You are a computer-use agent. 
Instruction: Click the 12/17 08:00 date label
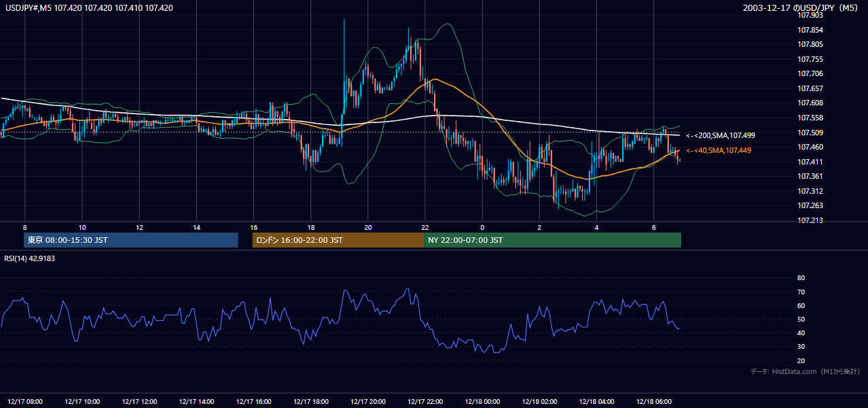point(25,402)
